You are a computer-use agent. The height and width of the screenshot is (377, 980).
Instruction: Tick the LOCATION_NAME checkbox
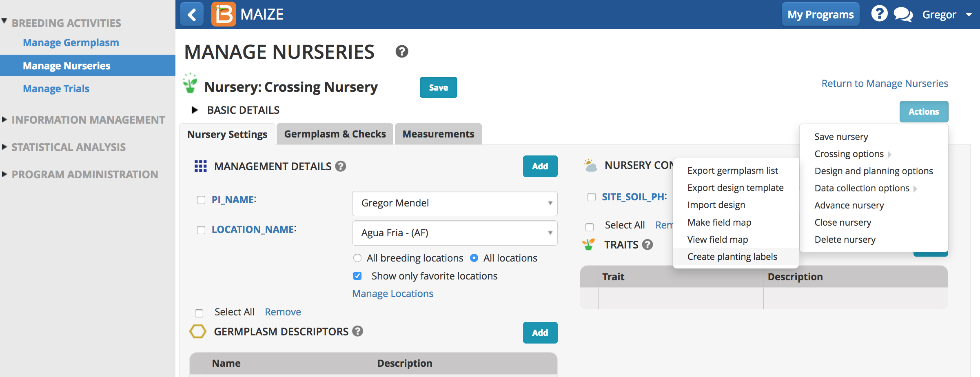[x=201, y=230]
